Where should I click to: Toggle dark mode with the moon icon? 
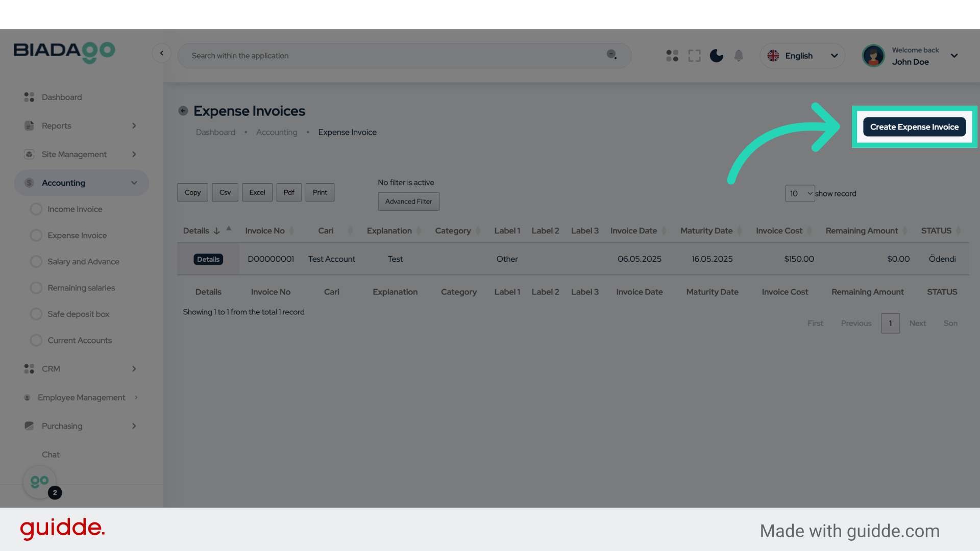[x=716, y=56]
